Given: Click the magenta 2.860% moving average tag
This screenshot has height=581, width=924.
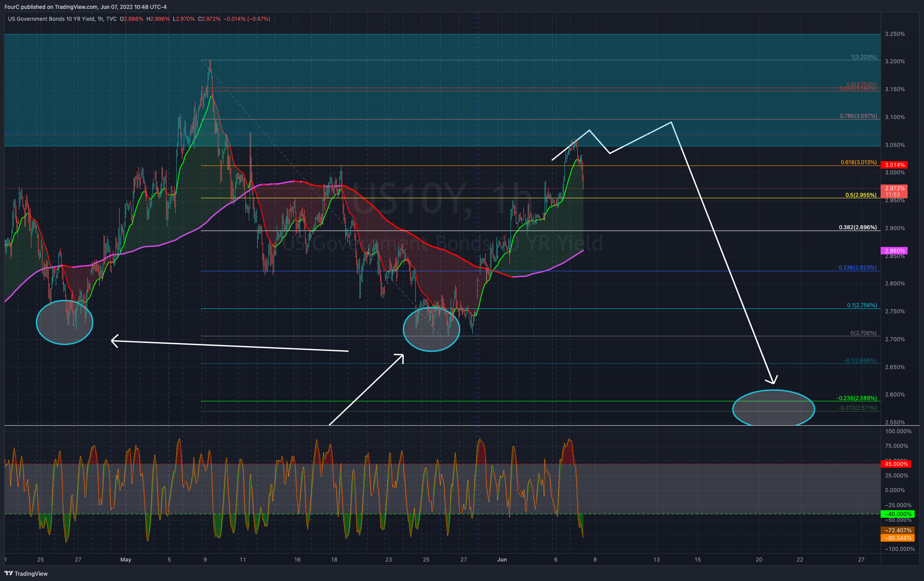Looking at the screenshot, I should tap(894, 250).
